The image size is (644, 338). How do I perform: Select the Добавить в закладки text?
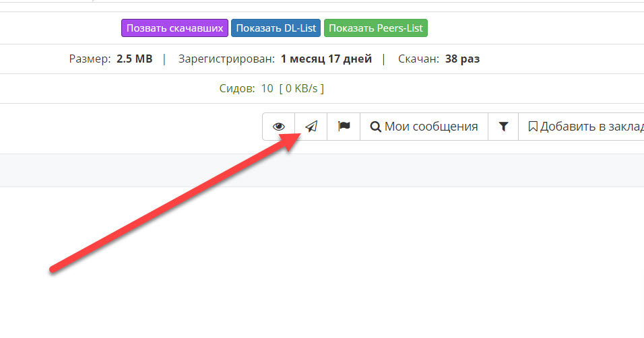click(x=591, y=127)
